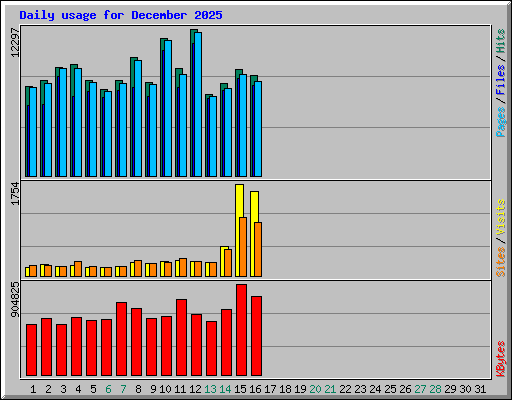The width and height of the screenshot is (512, 400).
Task: Click the 12297 hits axis value
Action: tap(15, 42)
